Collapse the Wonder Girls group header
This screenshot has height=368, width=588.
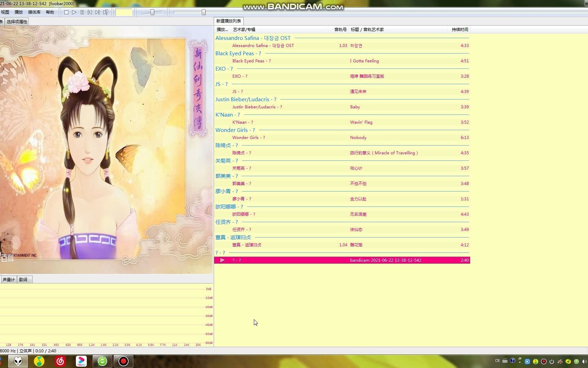(342, 130)
